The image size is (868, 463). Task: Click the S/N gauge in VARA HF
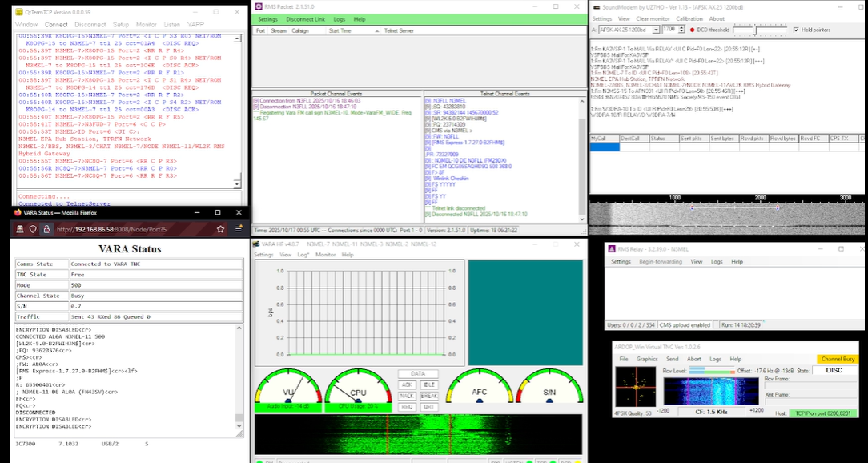tap(549, 389)
